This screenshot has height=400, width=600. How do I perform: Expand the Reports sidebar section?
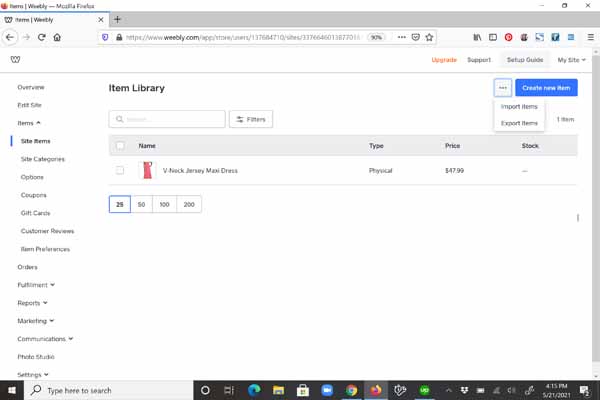point(32,303)
